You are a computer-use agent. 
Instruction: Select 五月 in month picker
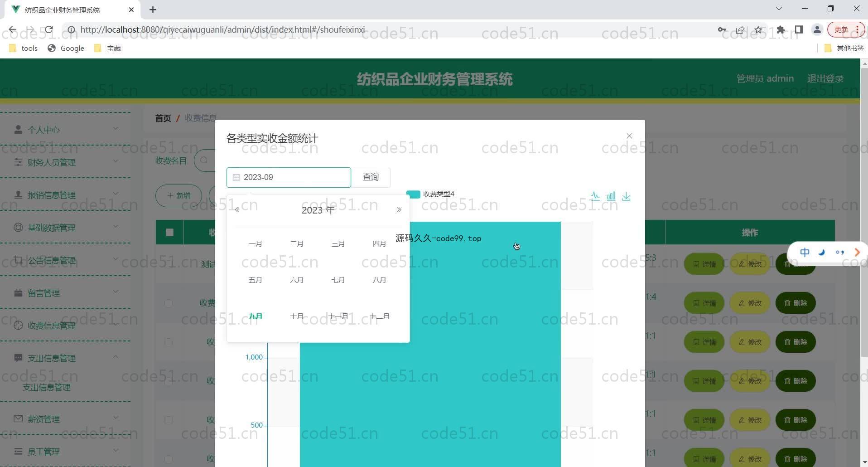[255, 280]
